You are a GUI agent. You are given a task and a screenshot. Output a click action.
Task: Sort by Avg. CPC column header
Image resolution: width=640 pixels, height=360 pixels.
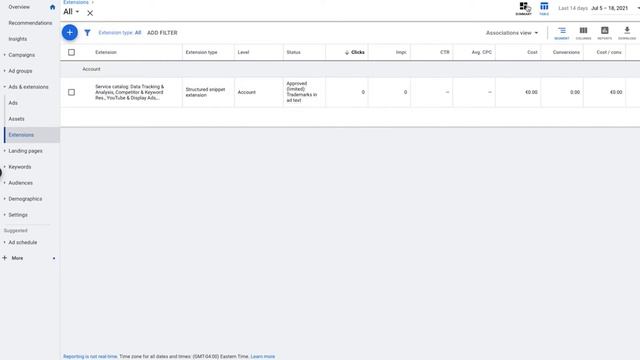coord(482,52)
